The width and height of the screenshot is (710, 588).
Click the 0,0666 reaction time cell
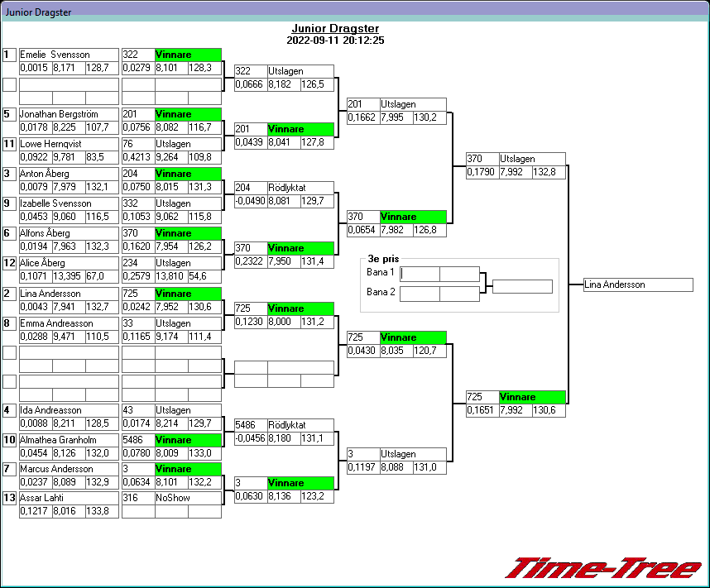[x=251, y=84]
